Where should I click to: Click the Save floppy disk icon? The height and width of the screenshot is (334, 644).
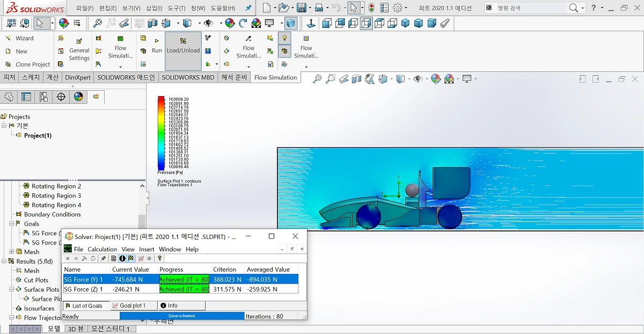click(x=302, y=8)
